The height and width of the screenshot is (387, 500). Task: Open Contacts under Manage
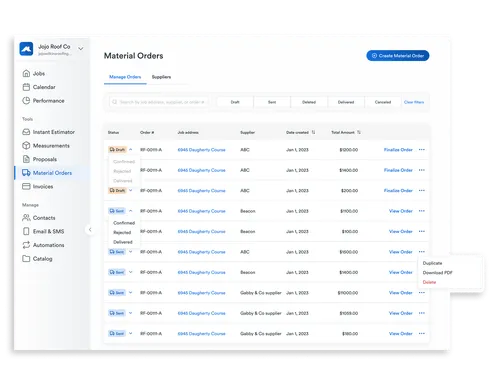[39, 218]
